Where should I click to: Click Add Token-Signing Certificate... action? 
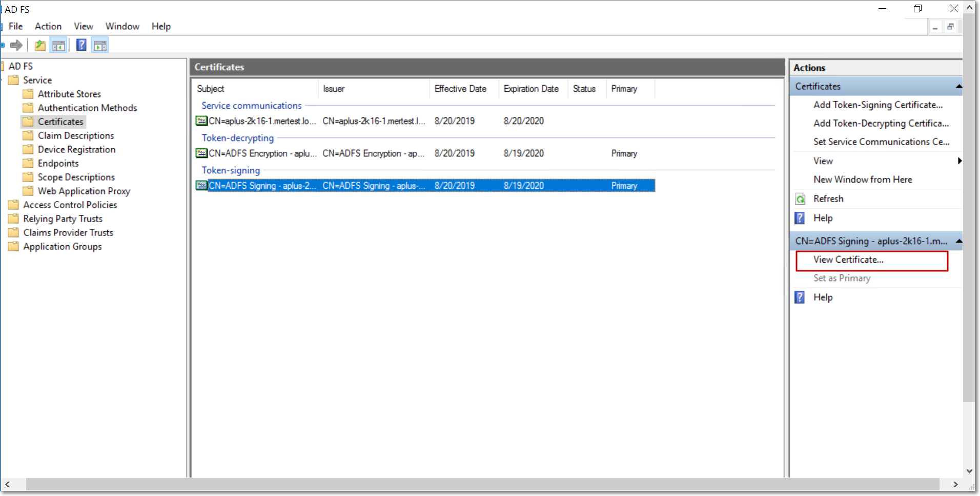[877, 105]
